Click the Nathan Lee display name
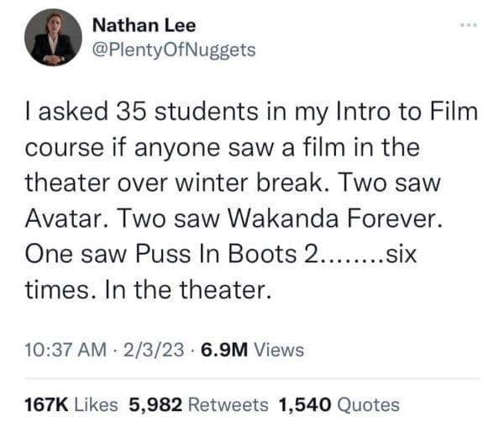504x427 pixels. click(144, 25)
